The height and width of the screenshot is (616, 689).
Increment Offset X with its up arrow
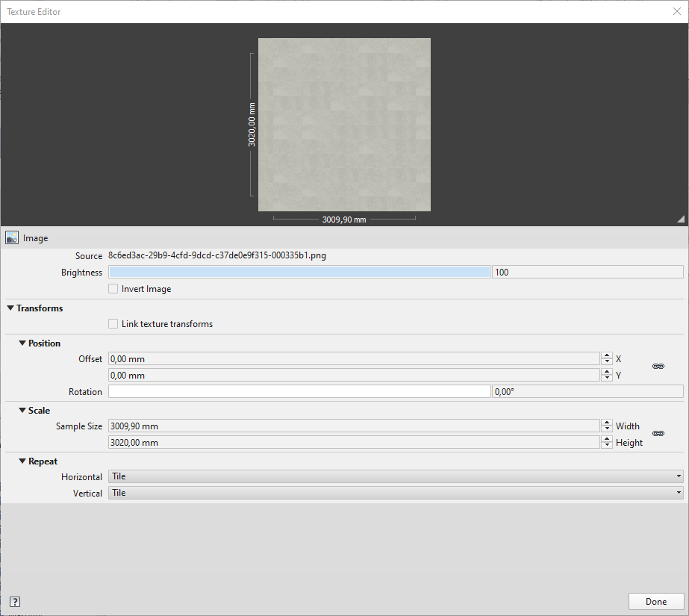coord(605,355)
